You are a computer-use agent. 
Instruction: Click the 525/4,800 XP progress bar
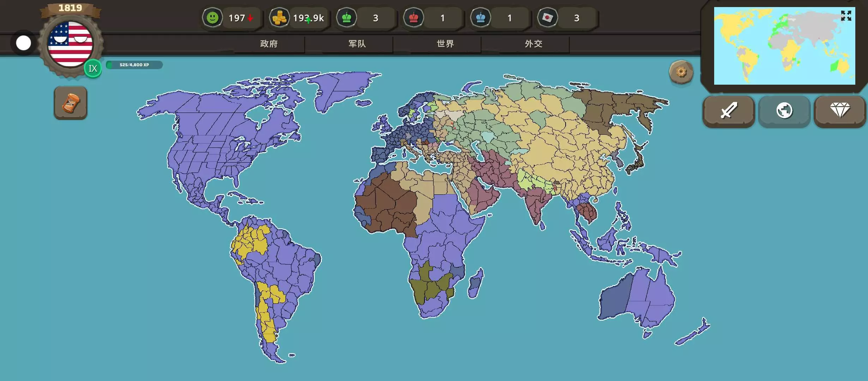click(134, 65)
